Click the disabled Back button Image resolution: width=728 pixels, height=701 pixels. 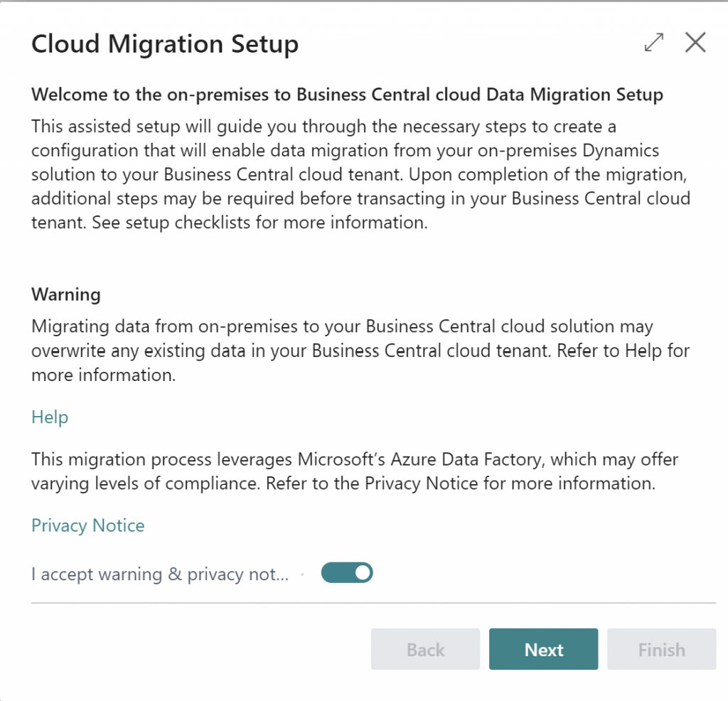[425, 649]
